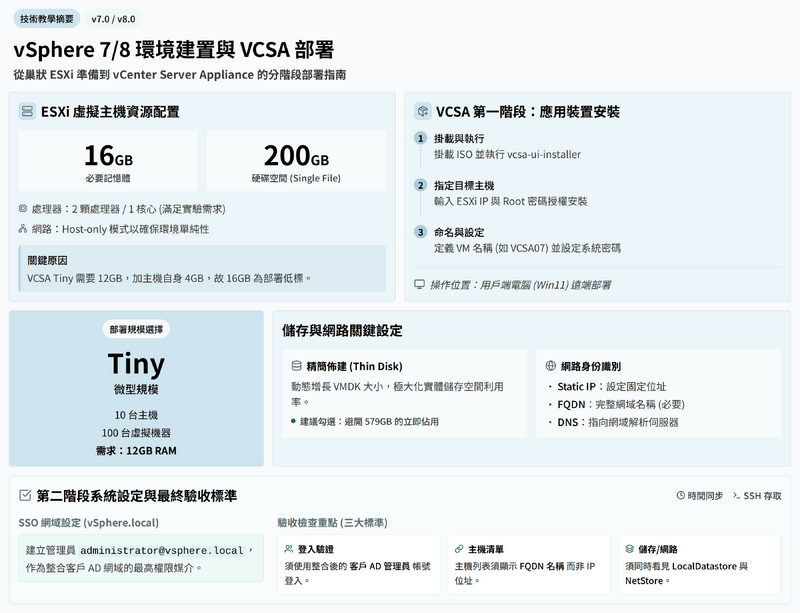This screenshot has height=613, width=800.
Task: Click the clock icon next to 時間同步
Action: coord(682,495)
